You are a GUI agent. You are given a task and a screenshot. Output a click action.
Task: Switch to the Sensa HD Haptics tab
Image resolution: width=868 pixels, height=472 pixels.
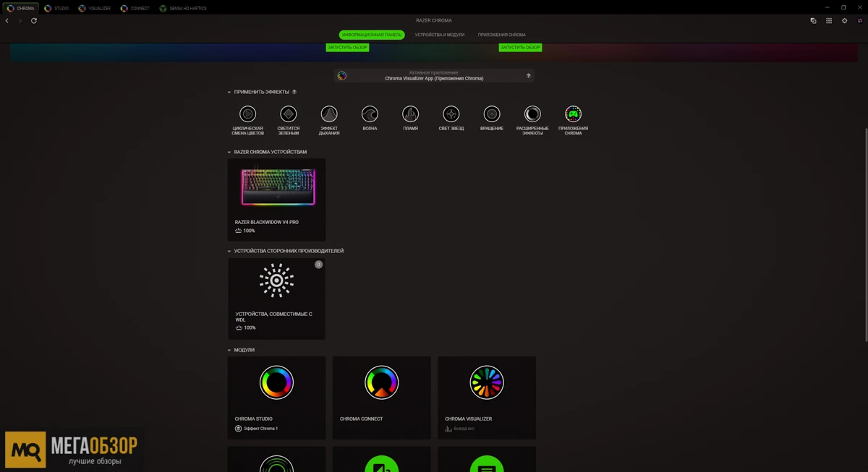(183, 8)
